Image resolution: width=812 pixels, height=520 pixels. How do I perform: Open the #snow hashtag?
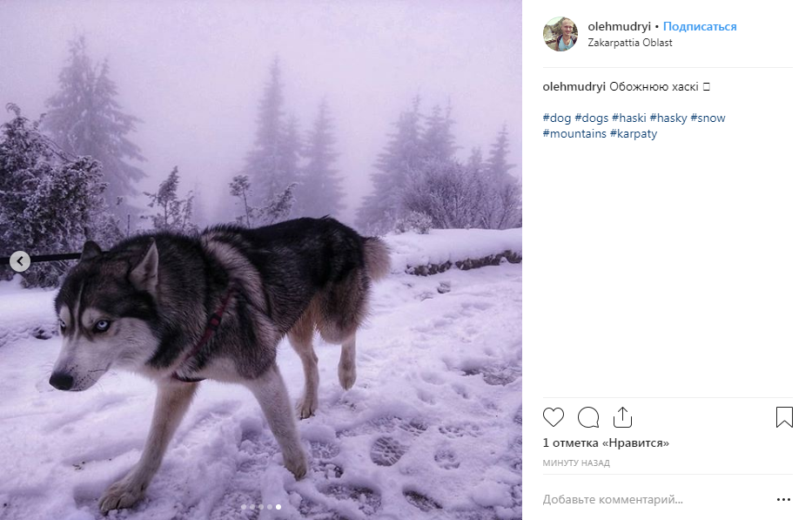708,118
